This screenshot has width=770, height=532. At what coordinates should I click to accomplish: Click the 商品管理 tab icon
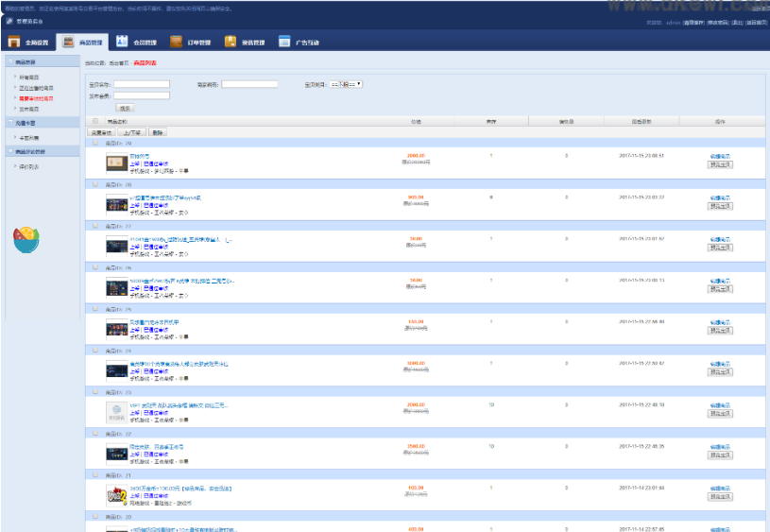[x=68, y=42]
